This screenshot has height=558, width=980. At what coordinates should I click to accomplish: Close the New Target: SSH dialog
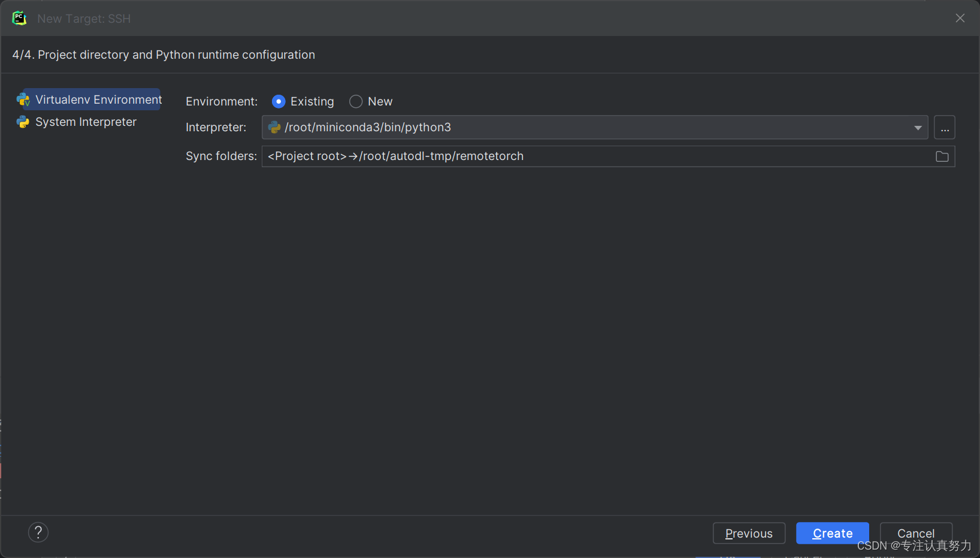point(960,18)
